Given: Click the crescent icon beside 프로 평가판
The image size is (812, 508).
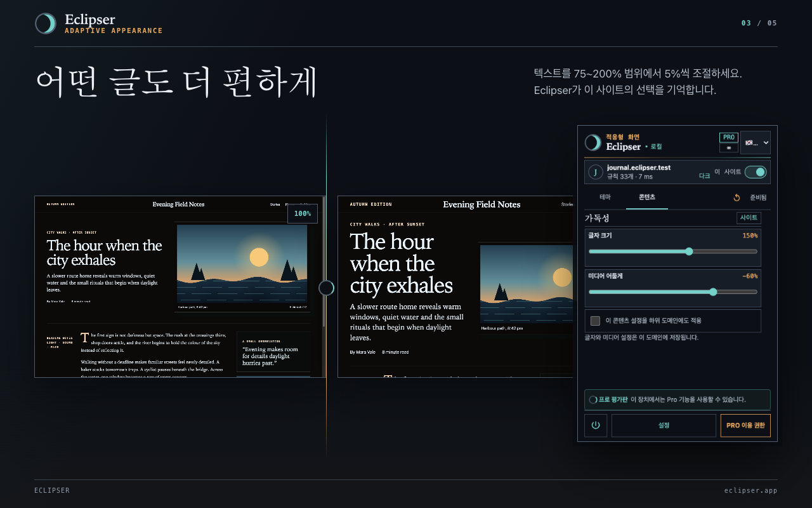Looking at the screenshot, I should (x=593, y=400).
